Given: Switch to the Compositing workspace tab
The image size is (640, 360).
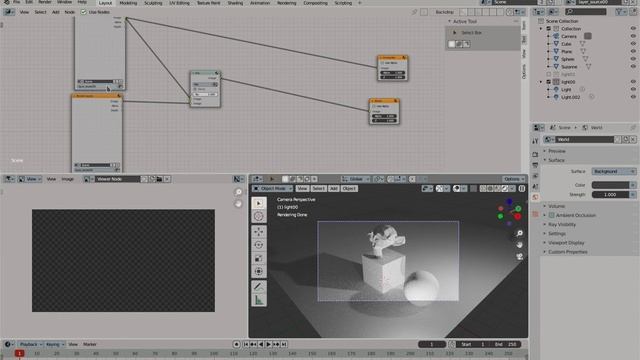Looking at the screenshot, I should point(315,3).
